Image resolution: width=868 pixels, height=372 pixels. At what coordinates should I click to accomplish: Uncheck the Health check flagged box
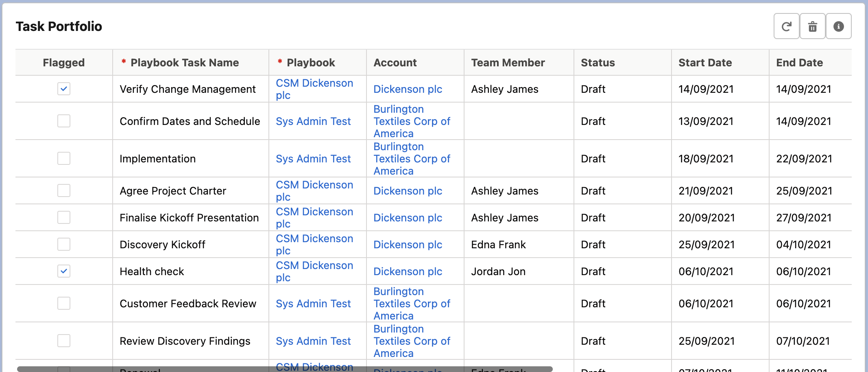(64, 271)
